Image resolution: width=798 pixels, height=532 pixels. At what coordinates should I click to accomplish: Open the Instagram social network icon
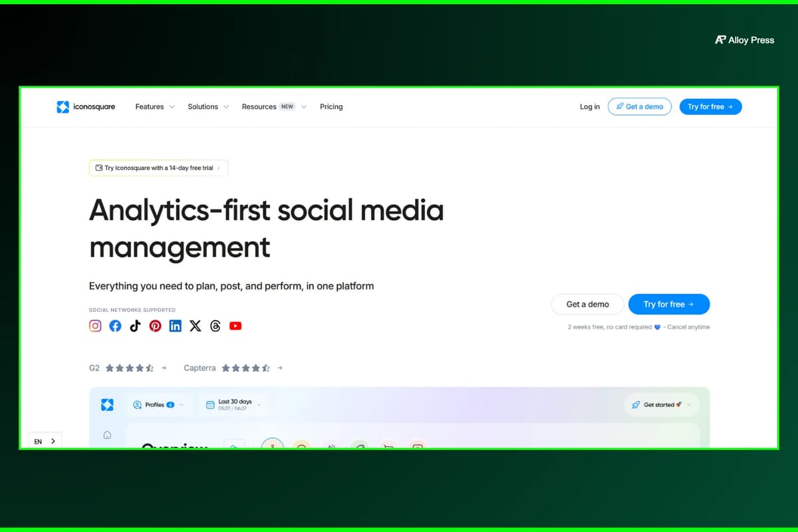pyautogui.click(x=96, y=326)
